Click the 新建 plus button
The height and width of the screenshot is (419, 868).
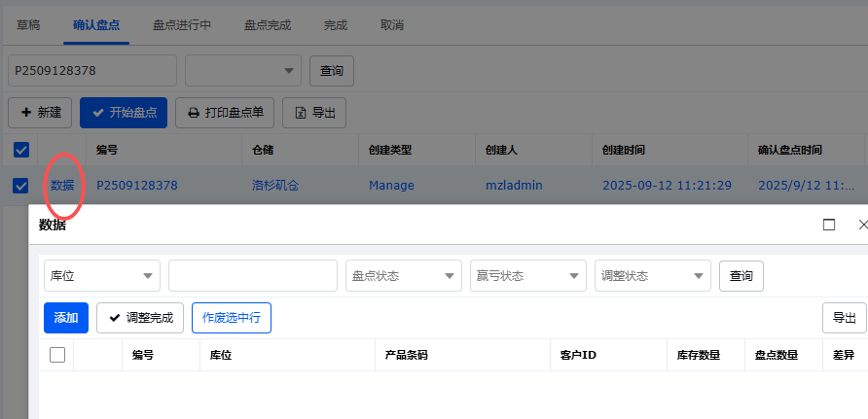pyautogui.click(x=40, y=113)
